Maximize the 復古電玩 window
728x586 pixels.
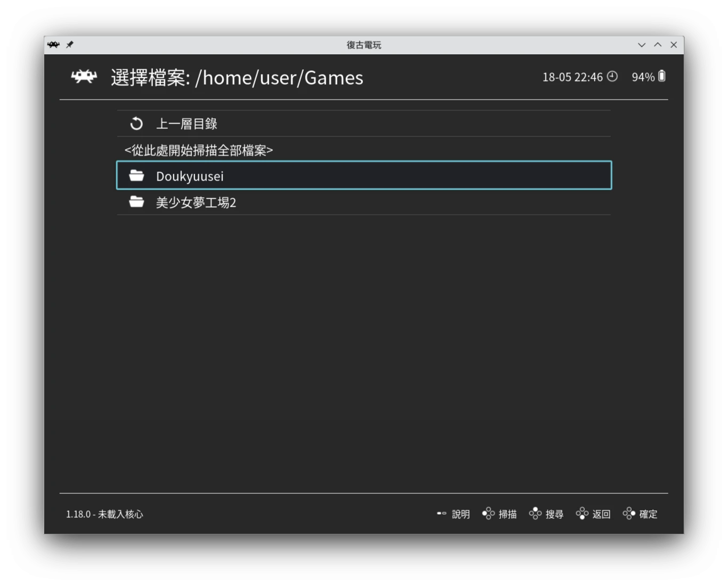pos(658,45)
